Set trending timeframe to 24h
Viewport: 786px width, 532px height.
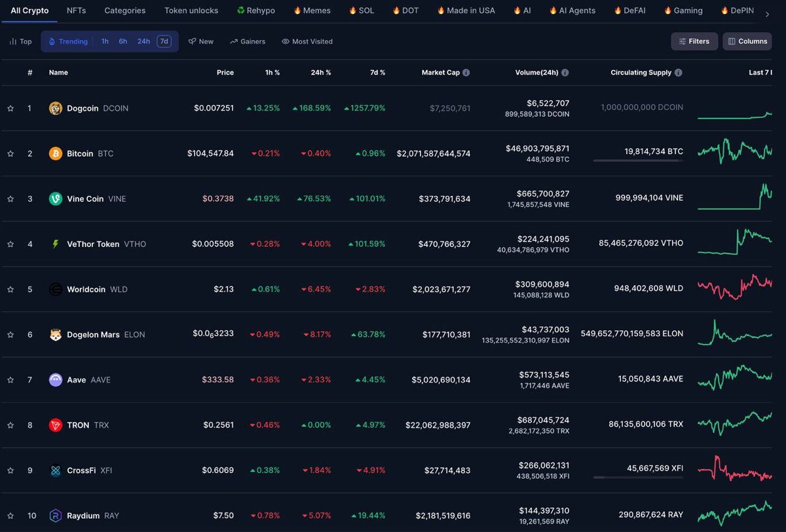(143, 41)
